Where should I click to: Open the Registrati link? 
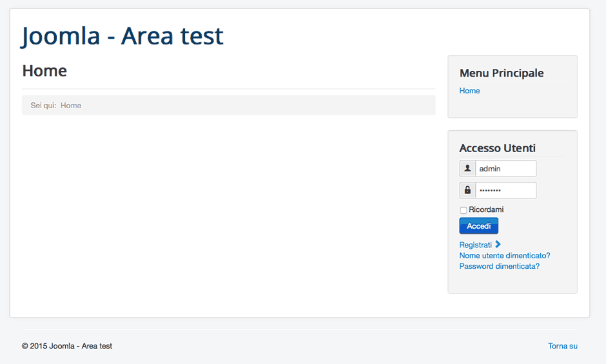[x=475, y=245]
